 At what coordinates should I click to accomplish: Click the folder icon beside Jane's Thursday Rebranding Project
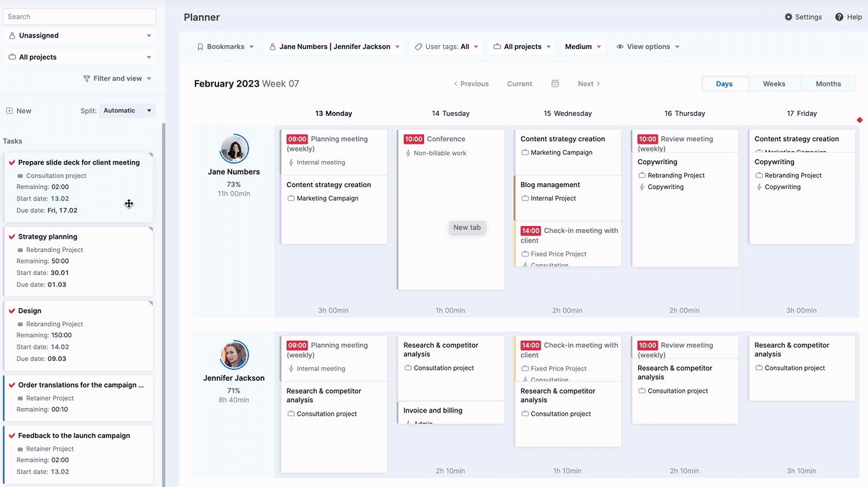[x=642, y=175]
